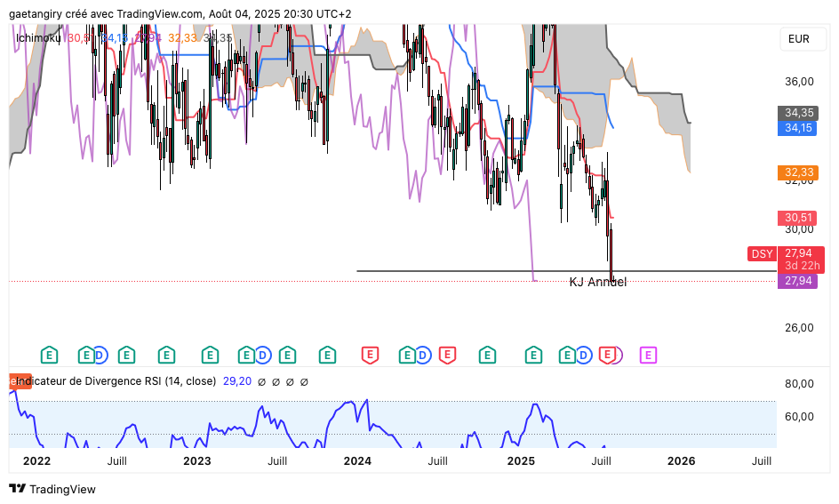This screenshot has height=504, width=839.
Task: Select the green E marker just after Juill 2023
Action: click(287, 355)
